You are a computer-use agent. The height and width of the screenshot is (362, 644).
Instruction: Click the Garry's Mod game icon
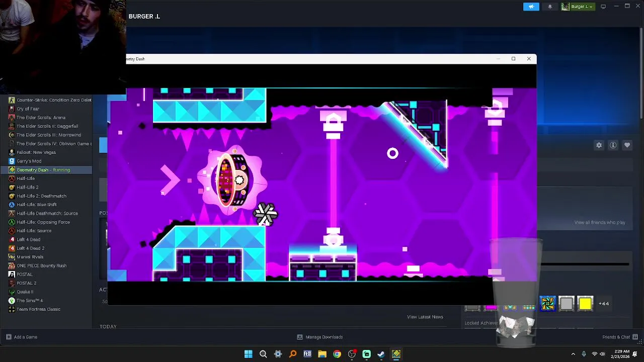pos(12,161)
